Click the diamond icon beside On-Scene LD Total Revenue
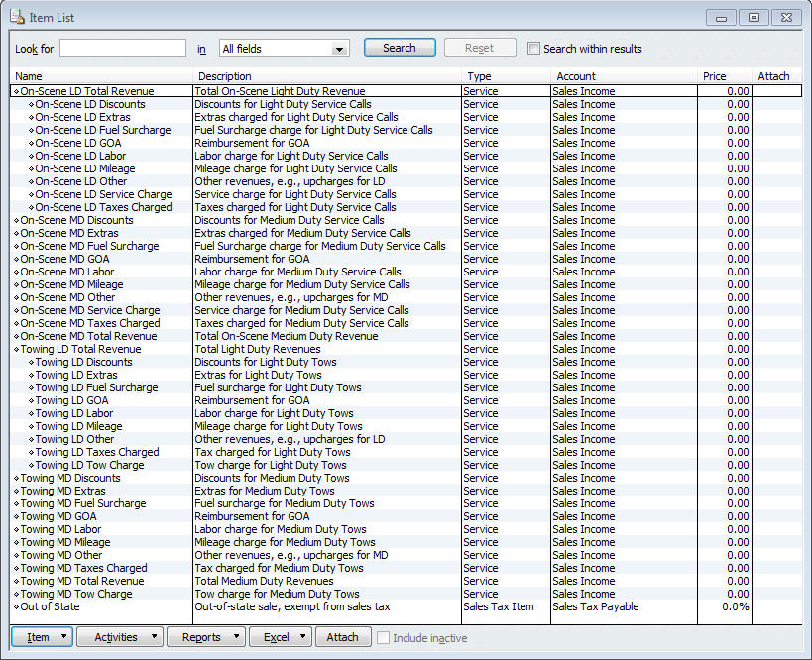 pyautogui.click(x=16, y=92)
